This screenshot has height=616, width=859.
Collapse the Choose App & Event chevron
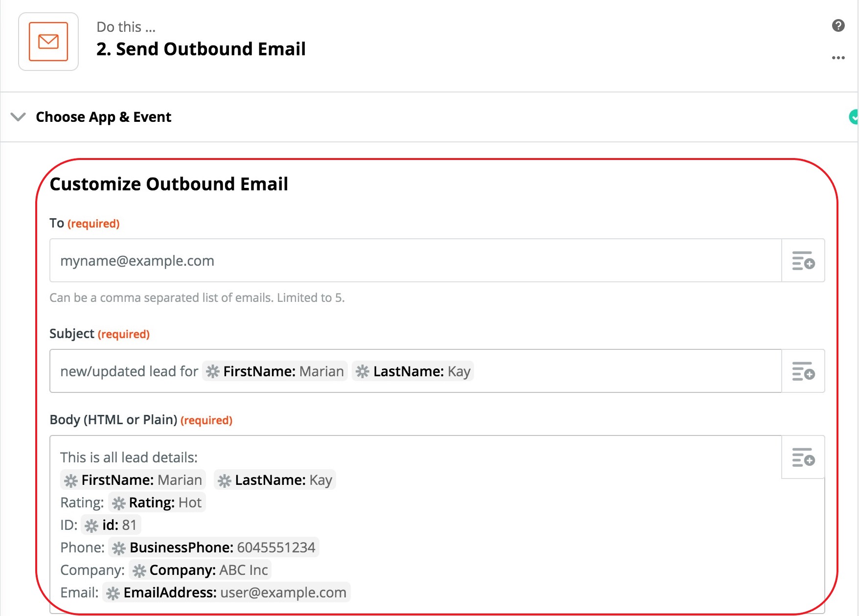point(18,117)
